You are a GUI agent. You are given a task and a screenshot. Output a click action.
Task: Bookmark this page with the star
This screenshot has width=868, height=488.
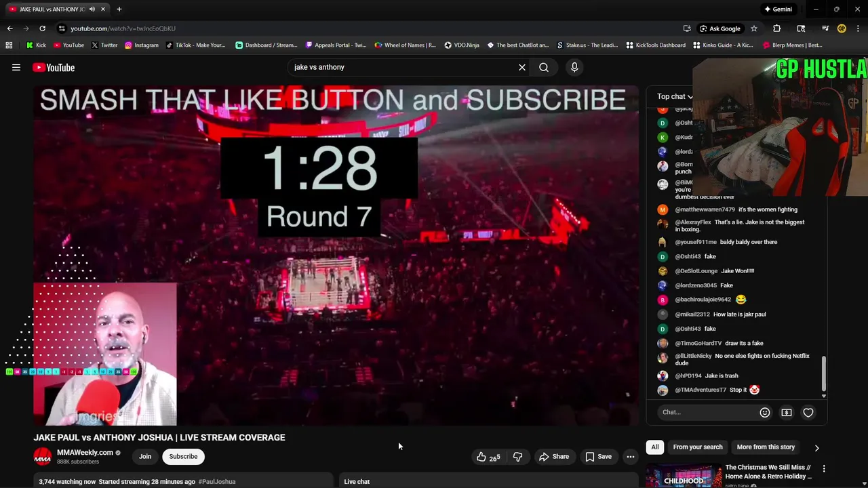[754, 28]
